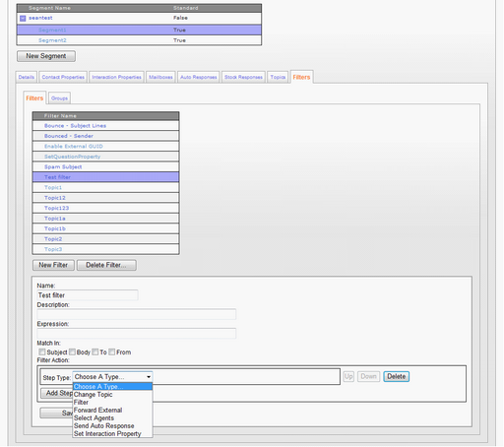The height and width of the screenshot is (447, 504).
Task: Check the From match option
Action: (x=112, y=351)
